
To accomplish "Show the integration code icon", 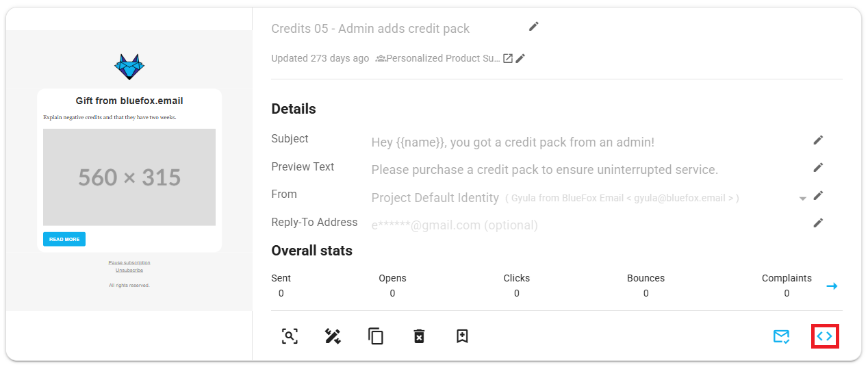I will pos(825,336).
